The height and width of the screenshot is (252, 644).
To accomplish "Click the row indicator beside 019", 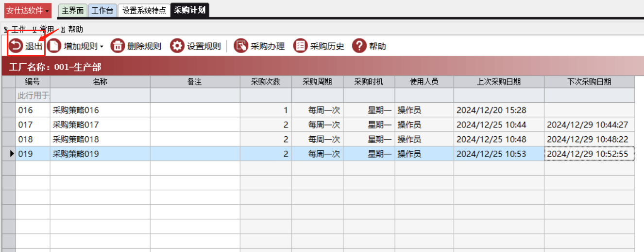I will 9,154.
